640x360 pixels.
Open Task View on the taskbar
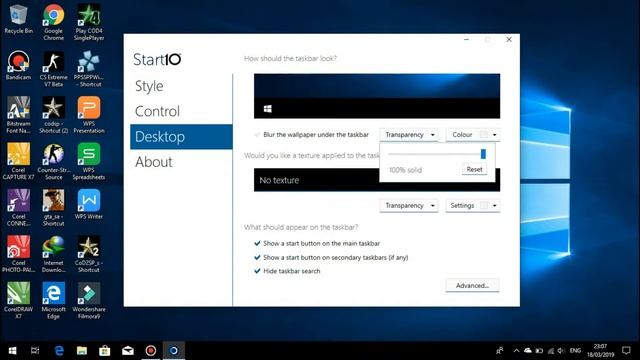coord(35,350)
